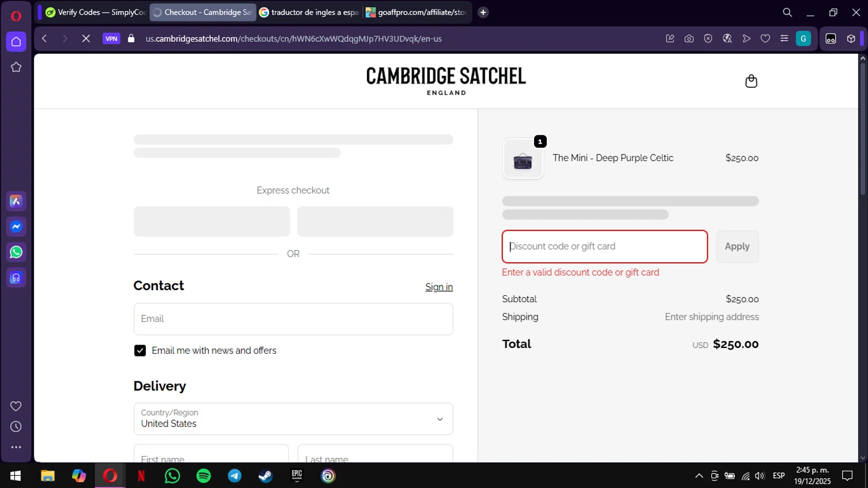The height and width of the screenshot is (488, 868).
Task: Open extensions cube icon
Action: tap(851, 39)
